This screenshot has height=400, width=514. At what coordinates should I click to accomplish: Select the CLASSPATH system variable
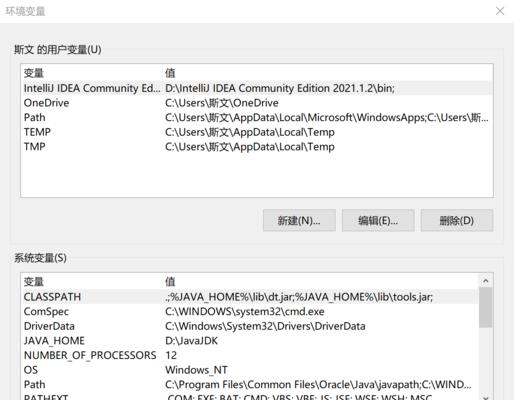click(x=250, y=297)
